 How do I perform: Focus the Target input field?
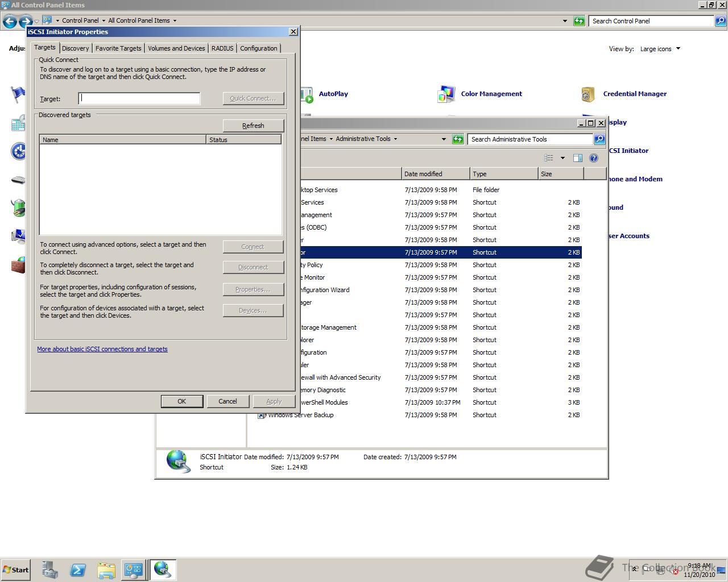pyautogui.click(x=139, y=98)
